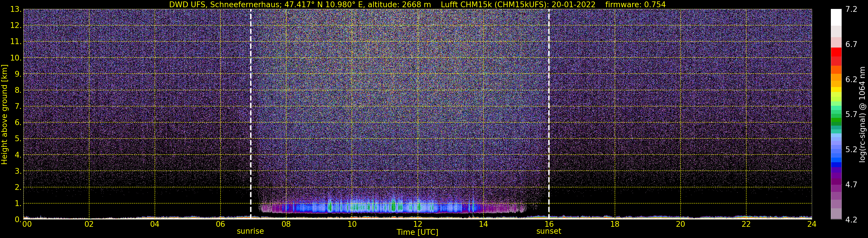Click the red band of the colorbar
Screen dimensions: 868x238
click(x=836, y=52)
